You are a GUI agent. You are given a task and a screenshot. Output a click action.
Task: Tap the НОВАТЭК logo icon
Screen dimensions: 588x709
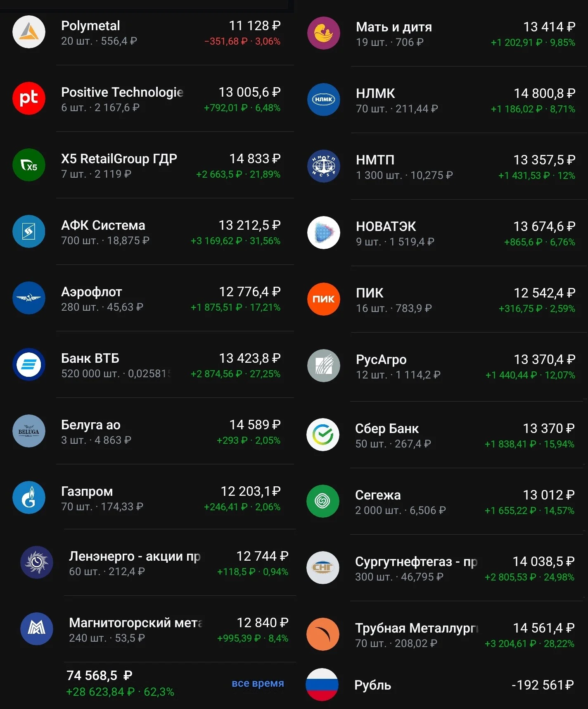(x=324, y=233)
